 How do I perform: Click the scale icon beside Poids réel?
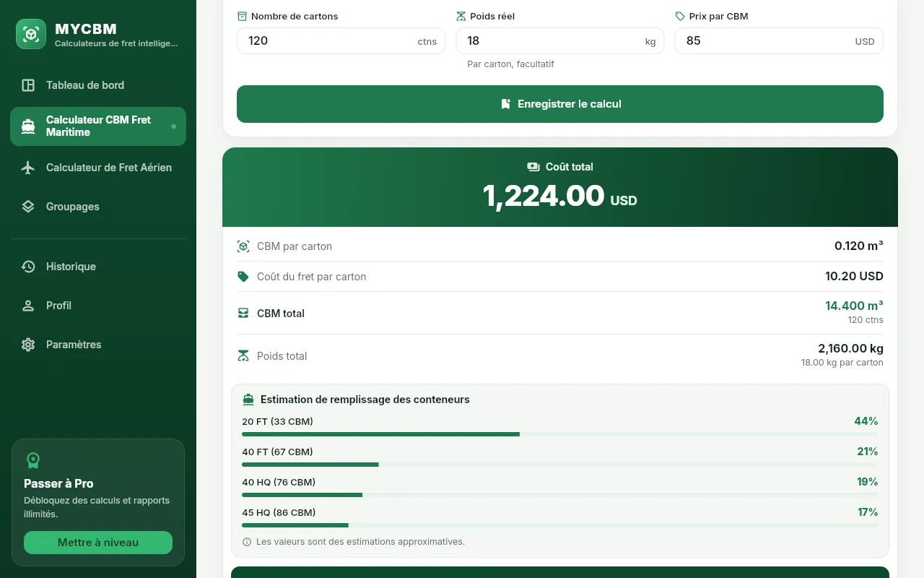461,16
